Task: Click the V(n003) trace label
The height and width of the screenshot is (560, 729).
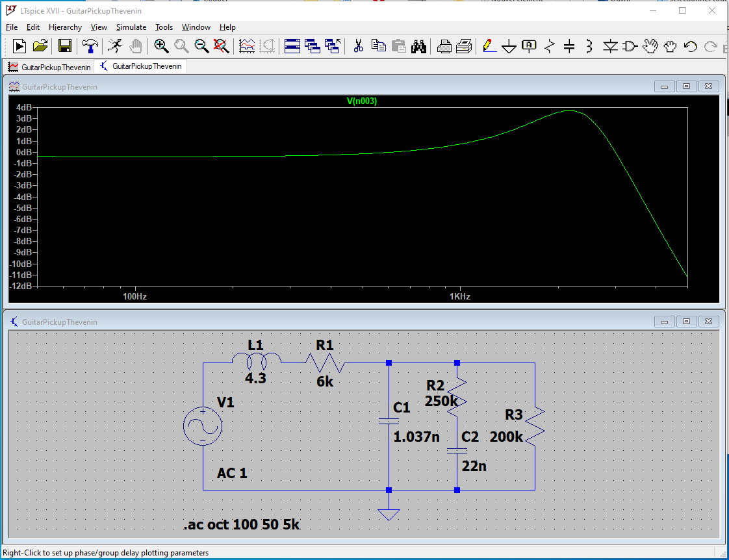Action: coord(362,101)
